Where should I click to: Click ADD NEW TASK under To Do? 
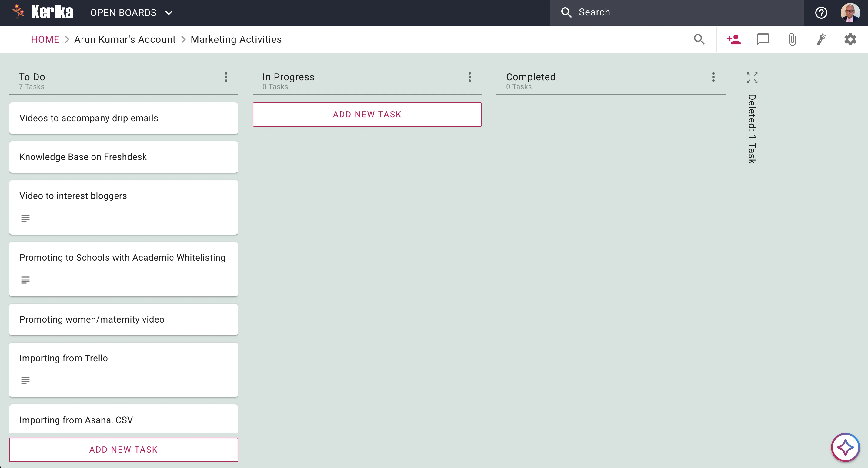pos(123,450)
